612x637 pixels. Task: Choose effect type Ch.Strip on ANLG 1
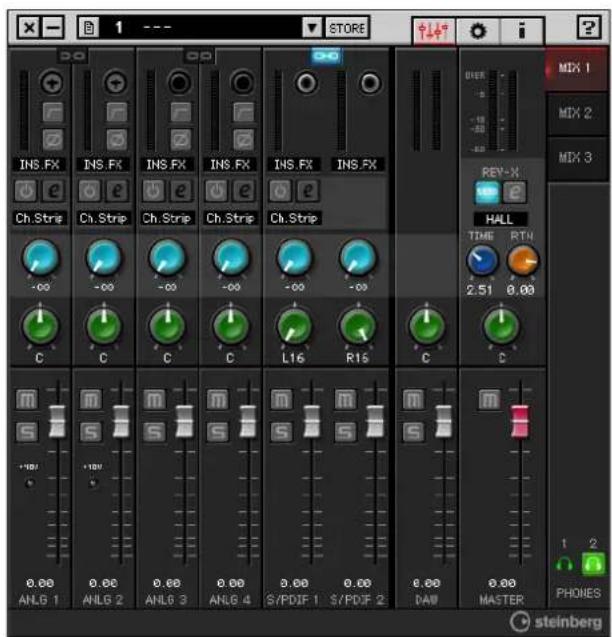(x=39, y=218)
